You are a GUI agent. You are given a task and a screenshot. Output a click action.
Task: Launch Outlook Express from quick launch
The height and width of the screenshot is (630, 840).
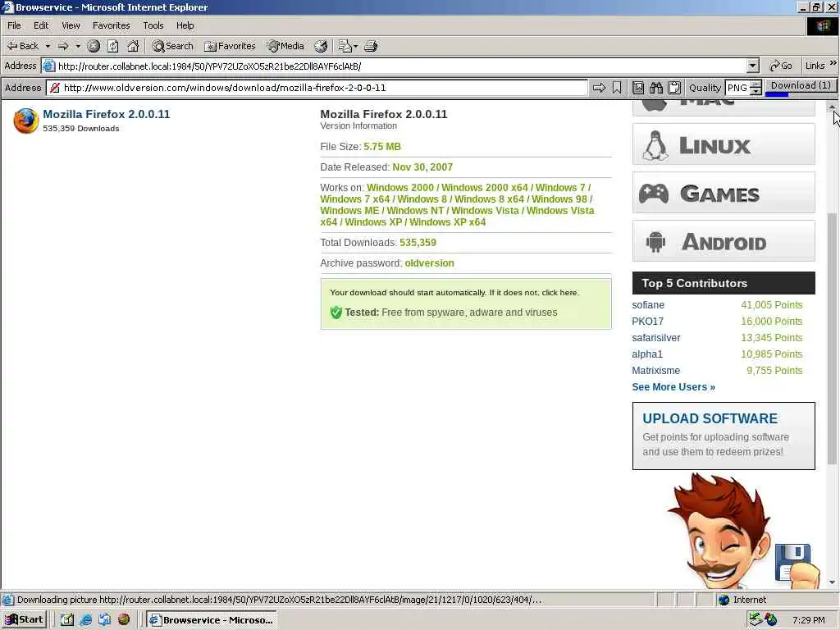pos(104,620)
